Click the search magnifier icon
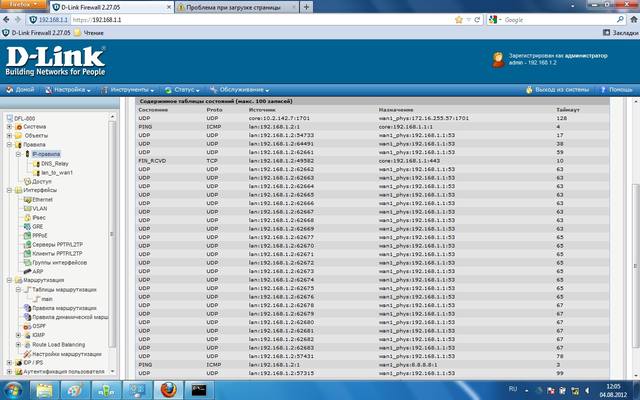The height and width of the screenshot is (400, 640). [620, 19]
